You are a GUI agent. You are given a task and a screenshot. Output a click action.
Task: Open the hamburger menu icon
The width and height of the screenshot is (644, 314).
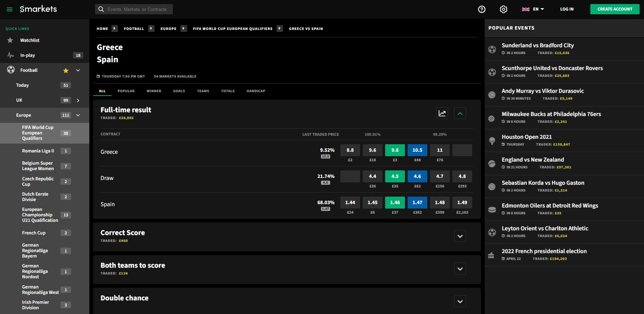tap(10, 9)
